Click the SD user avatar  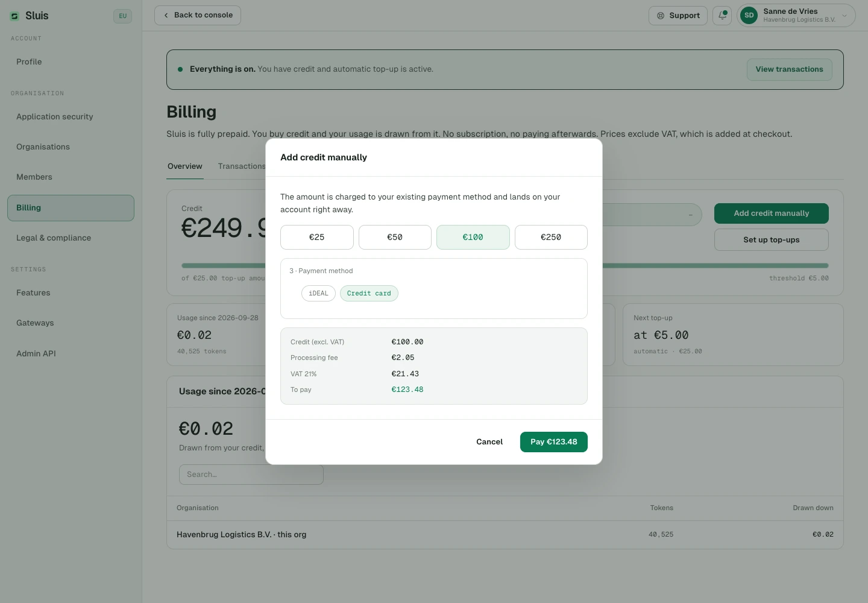749,16
